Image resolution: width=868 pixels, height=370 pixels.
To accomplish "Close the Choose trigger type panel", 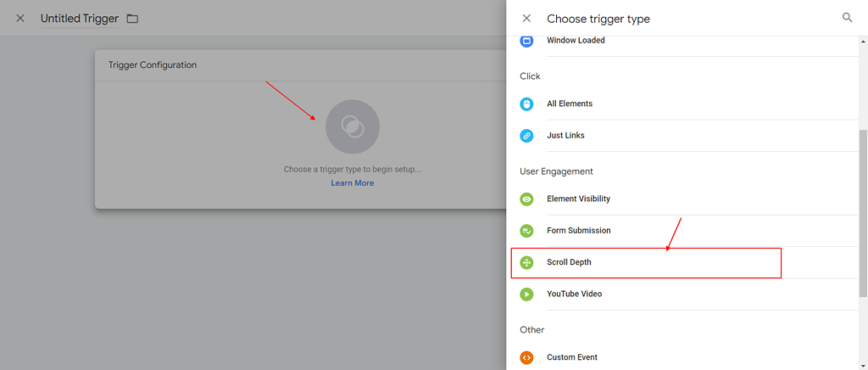I will coord(526,18).
